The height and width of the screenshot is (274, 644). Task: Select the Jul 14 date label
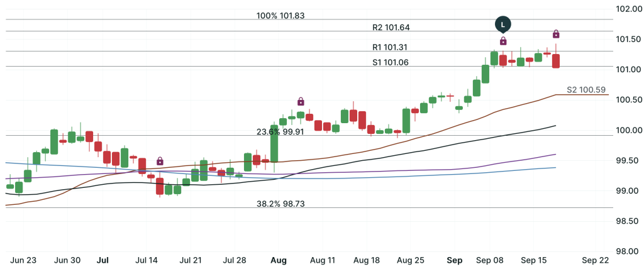pos(146,260)
